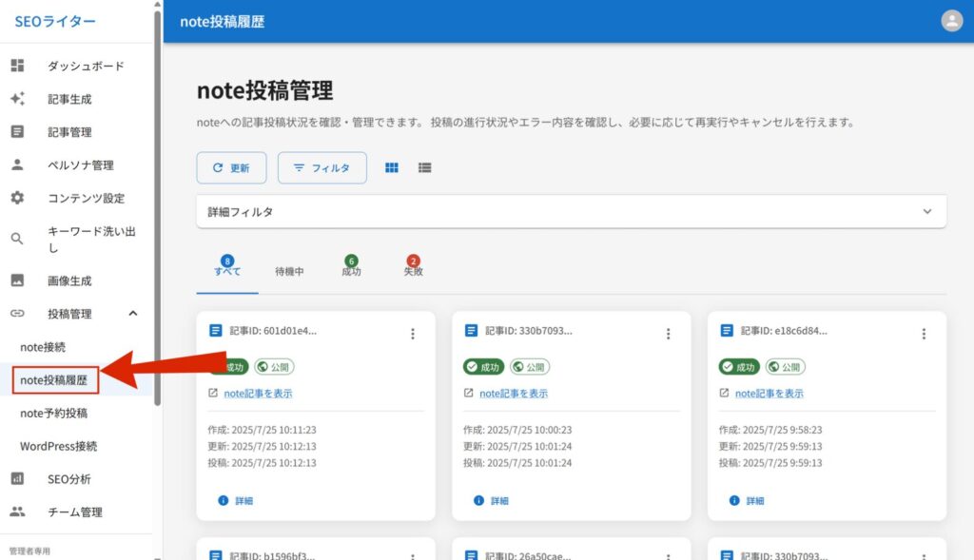The image size is (974, 560).
Task: Click the user avatar icon in header
Action: click(x=951, y=21)
